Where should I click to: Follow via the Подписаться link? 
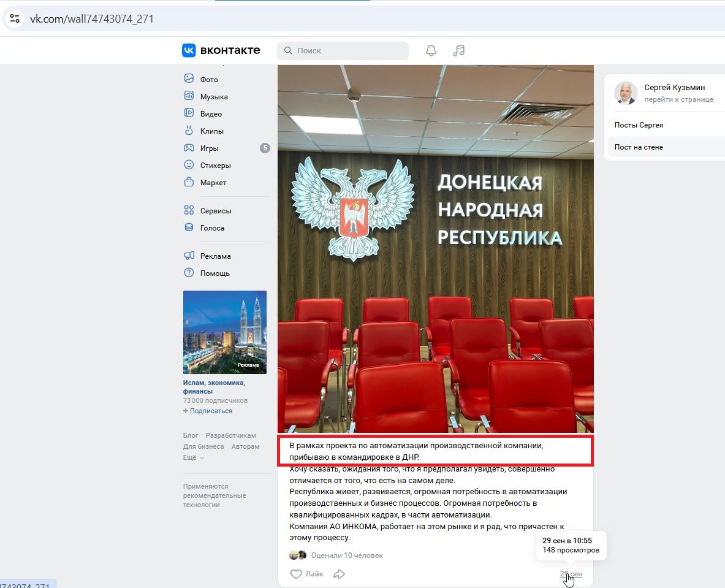click(x=208, y=411)
